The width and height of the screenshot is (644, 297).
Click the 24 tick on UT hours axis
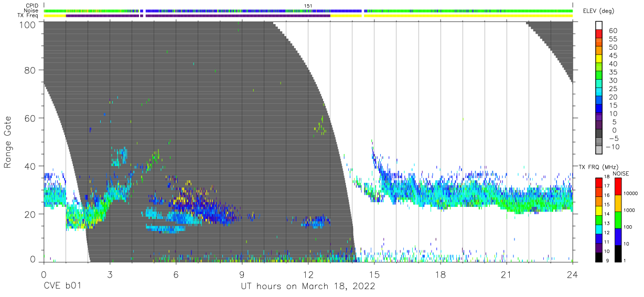[x=573, y=274]
